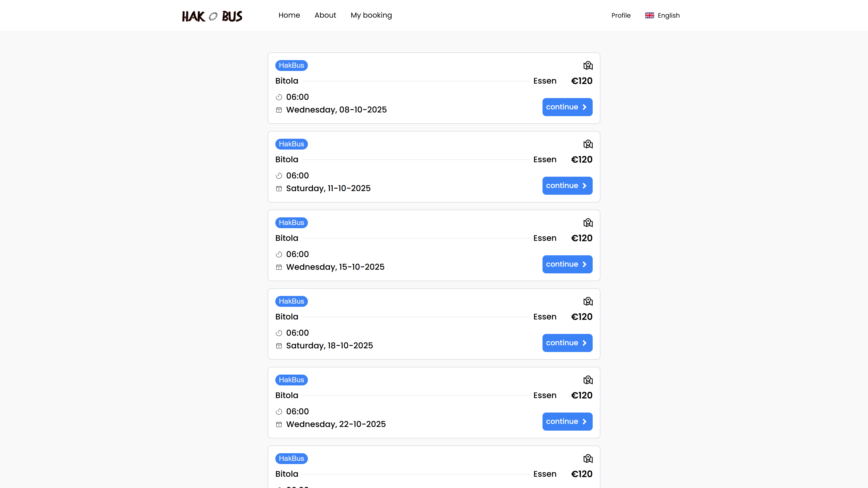
Task: Open the Profile link
Action: click(621, 16)
